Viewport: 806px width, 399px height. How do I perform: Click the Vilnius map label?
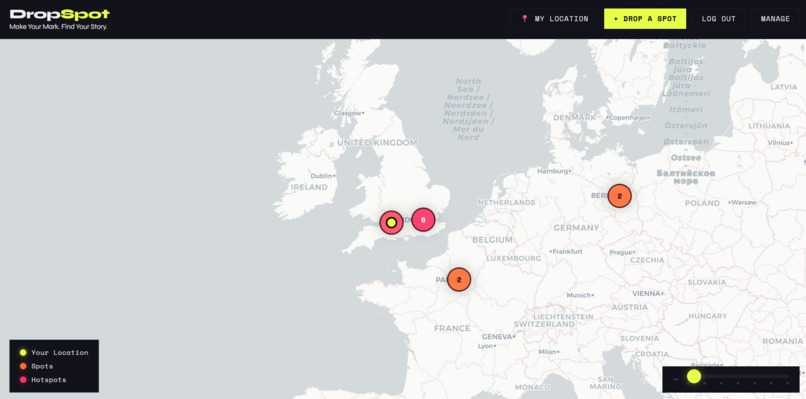pos(780,142)
